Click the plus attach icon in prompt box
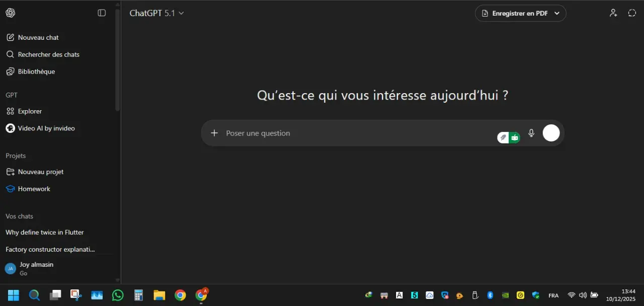 coord(214,133)
